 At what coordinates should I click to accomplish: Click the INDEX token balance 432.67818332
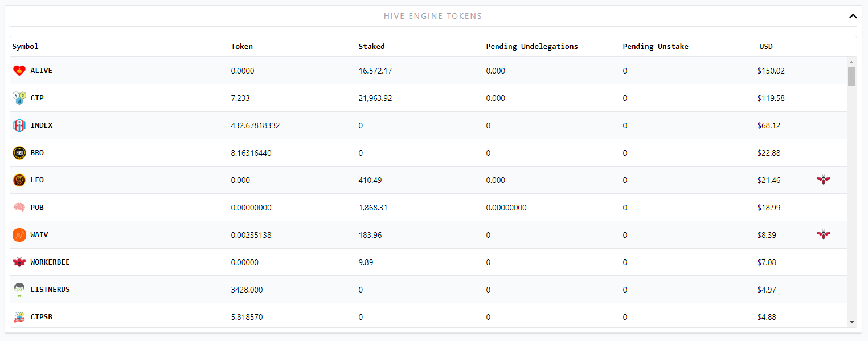click(x=256, y=125)
